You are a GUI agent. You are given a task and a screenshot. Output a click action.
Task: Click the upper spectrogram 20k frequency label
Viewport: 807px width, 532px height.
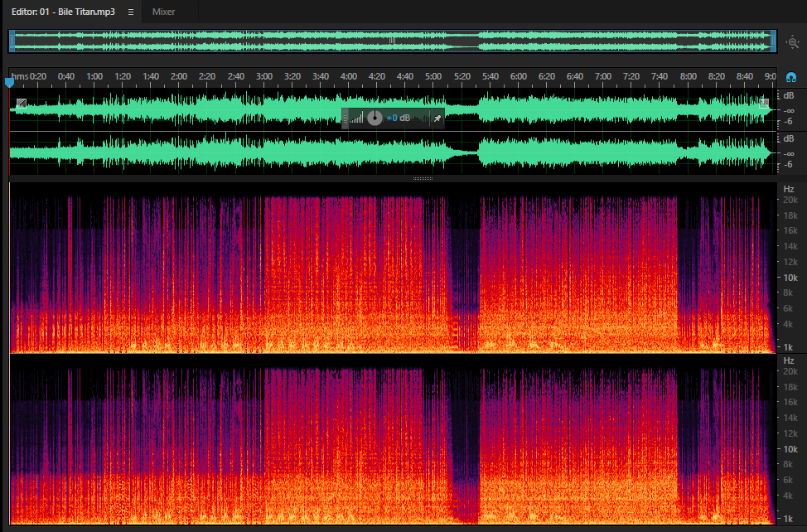tap(790, 201)
